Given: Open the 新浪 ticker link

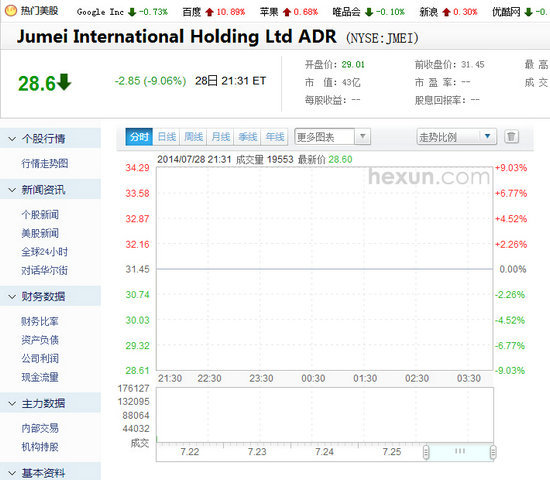Looking at the screenshot, I should pos(429,12).
